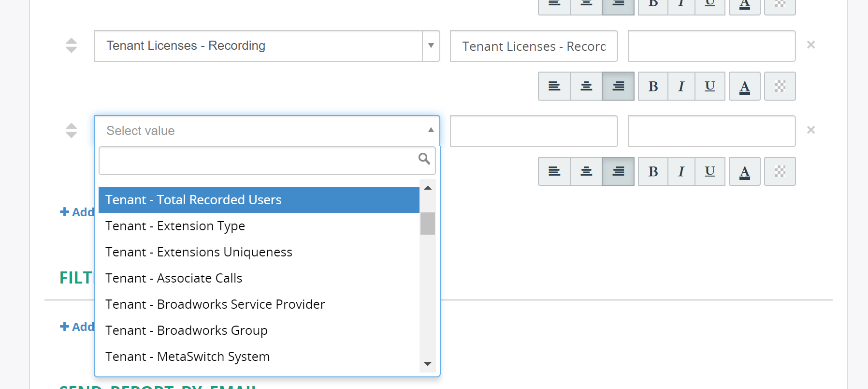
Task: Toggle underline in Select value row toolbar
Action: [710, 171]
